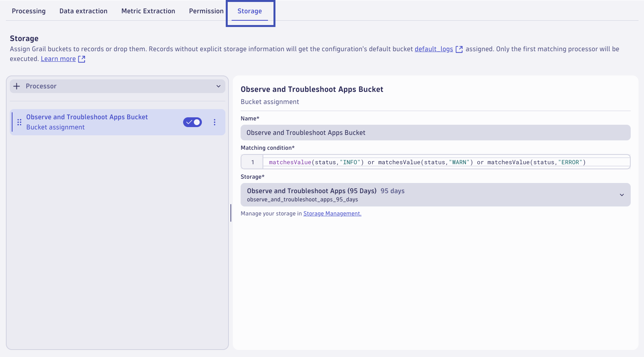Viewport: 644px width, 357px height.
Task: Open the Processing tab
Action: (29, 11)
